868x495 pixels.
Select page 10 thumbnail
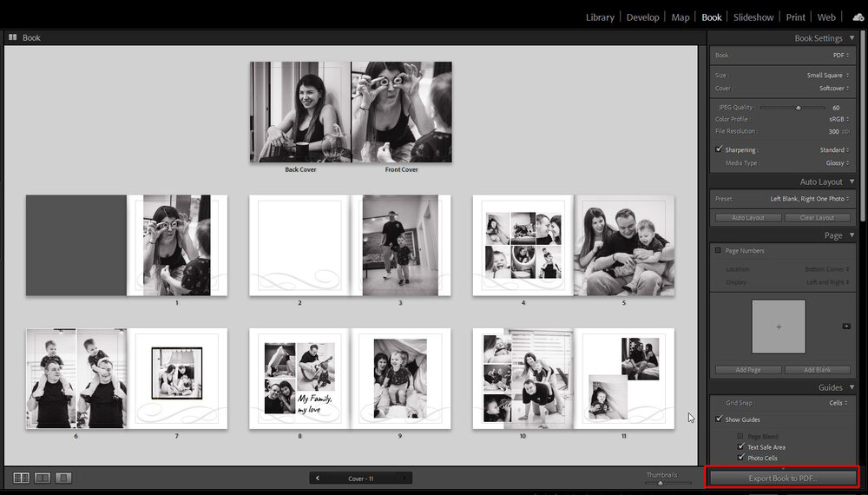point(523,378)
